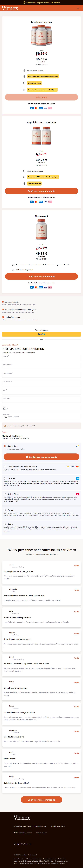83x868 pixels.
Task: Click the Livraison gratuite delivery icon
Action: coord(3,302)
